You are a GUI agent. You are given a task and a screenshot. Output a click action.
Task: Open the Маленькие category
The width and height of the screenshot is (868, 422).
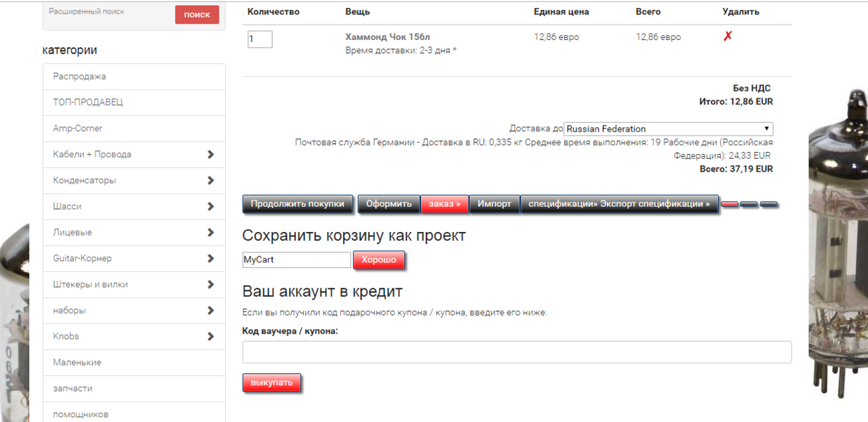click(134, 362)
